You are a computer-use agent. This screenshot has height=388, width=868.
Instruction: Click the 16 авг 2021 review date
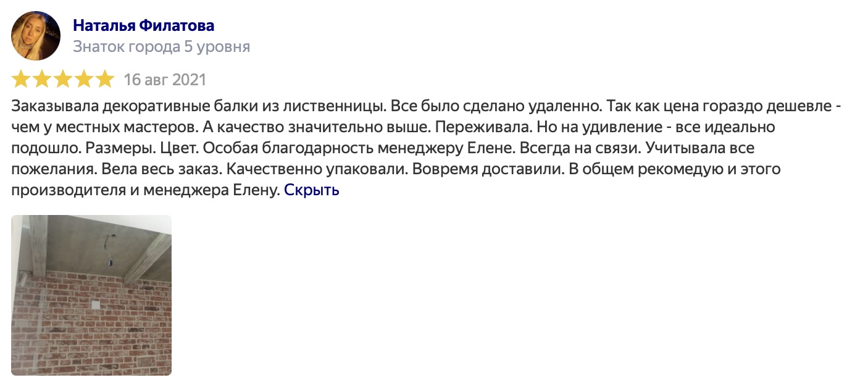click(165, 80)
